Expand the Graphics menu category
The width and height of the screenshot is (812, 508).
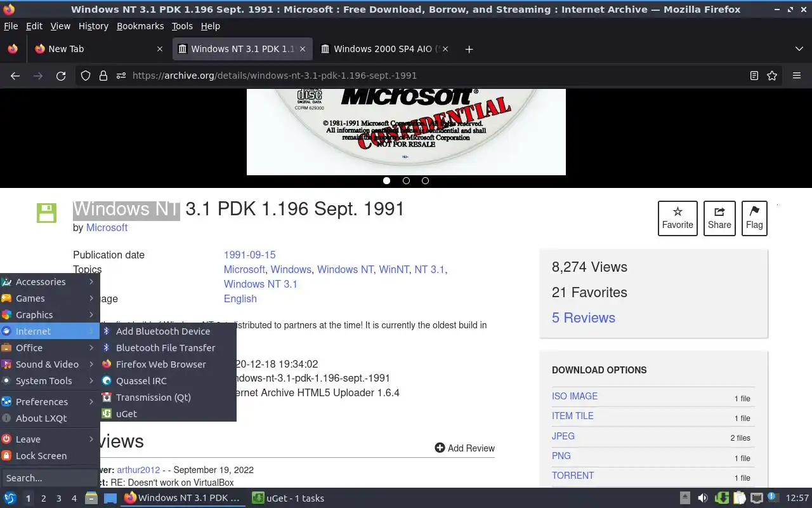click(49, 315)
